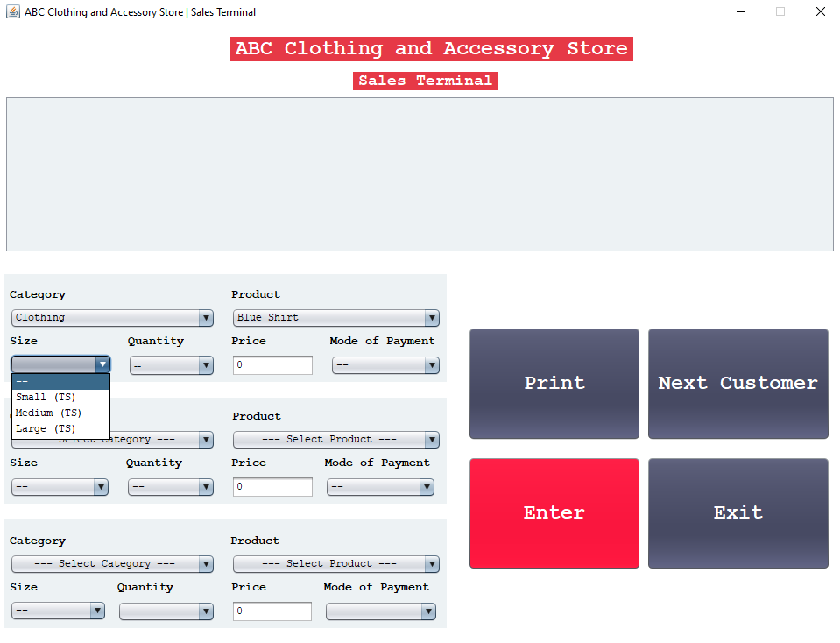This screenshot has width=840, height=643.
Task: Click the Price field in first section
Action: (x=272, y=365)
